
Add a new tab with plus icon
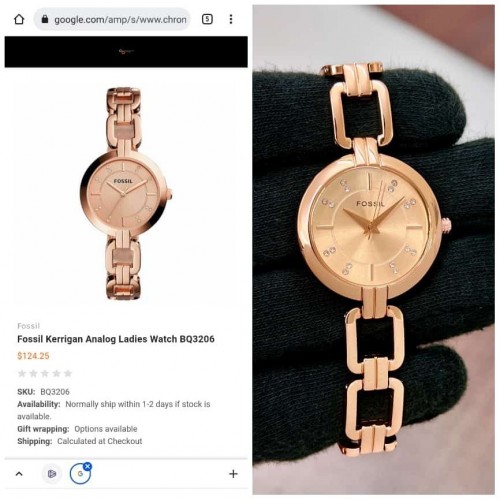(233, 474)
